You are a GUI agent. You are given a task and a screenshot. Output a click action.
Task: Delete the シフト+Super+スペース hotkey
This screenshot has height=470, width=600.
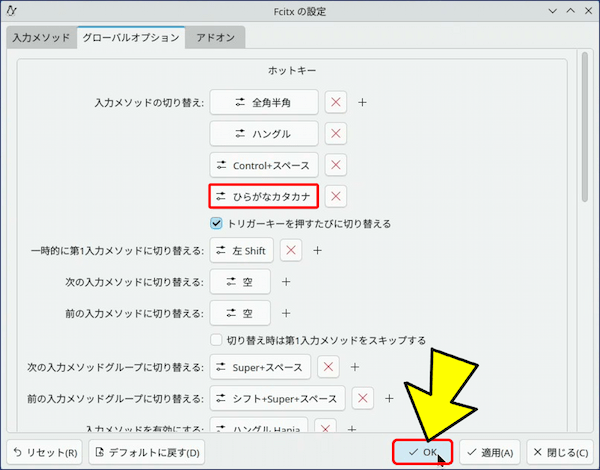click(363, 398)
